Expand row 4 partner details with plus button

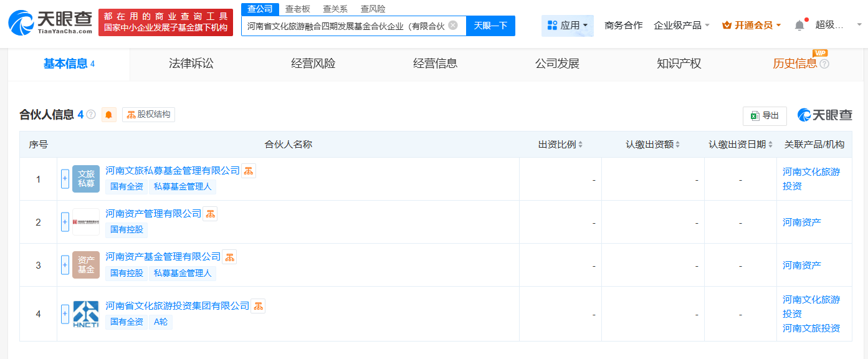[x=65, y=314]
